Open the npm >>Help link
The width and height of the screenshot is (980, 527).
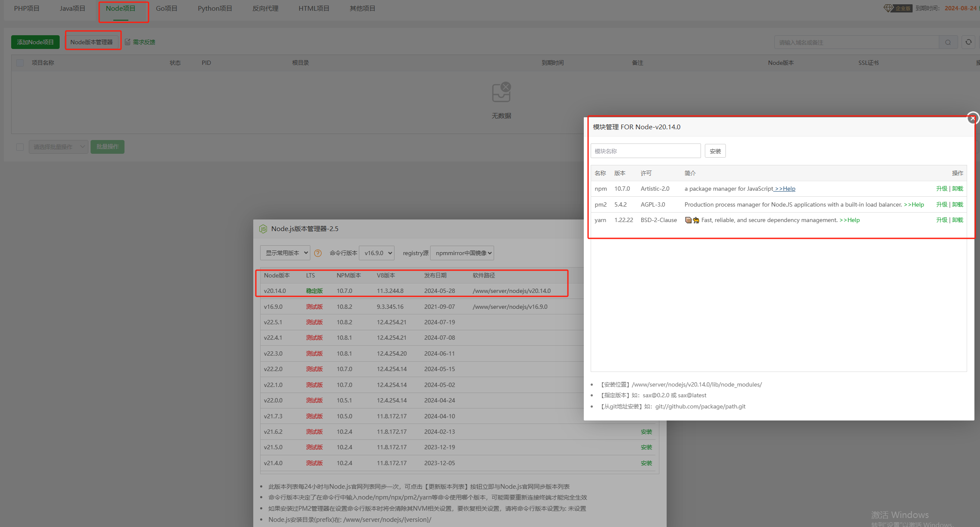click(784, 189)
